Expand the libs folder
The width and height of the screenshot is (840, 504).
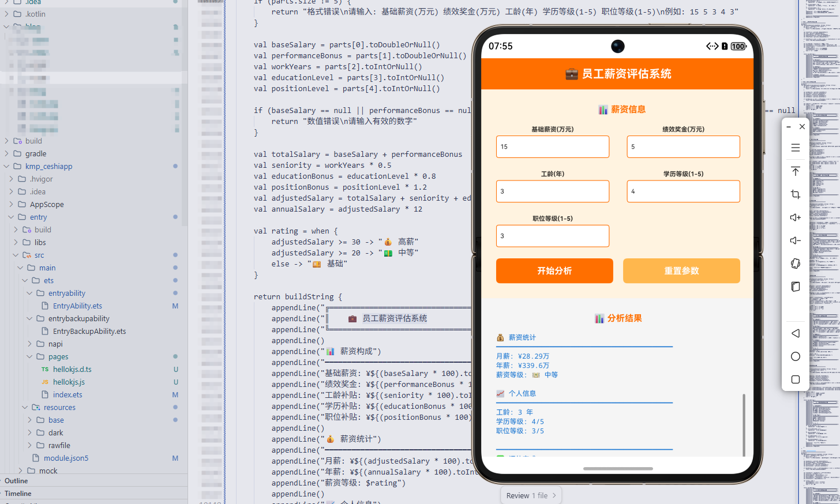tap(16, 242)
